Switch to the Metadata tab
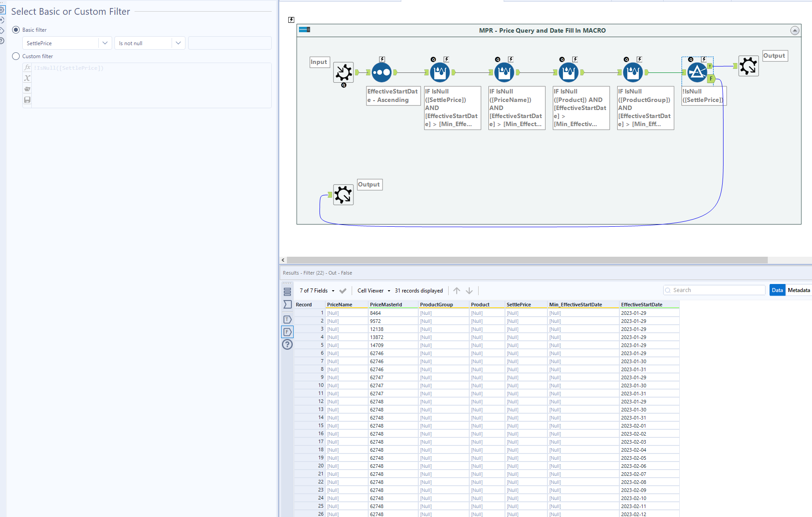The image size is (812, 517). 799,290
